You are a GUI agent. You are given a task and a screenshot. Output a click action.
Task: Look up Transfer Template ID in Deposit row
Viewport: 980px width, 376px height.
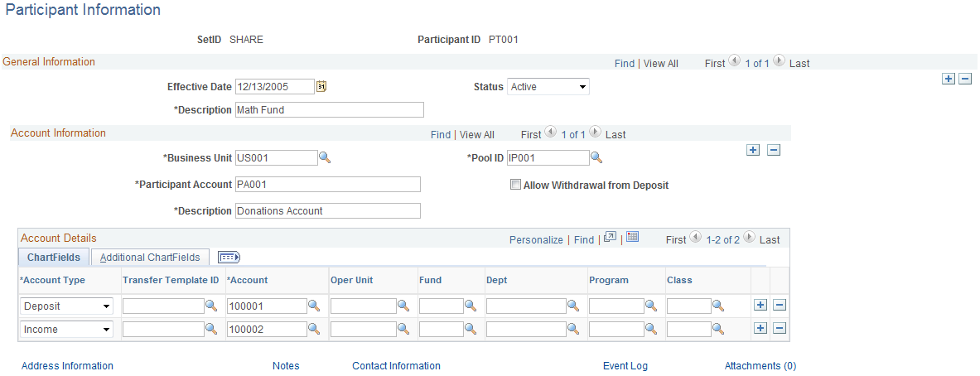coord(211,306)
